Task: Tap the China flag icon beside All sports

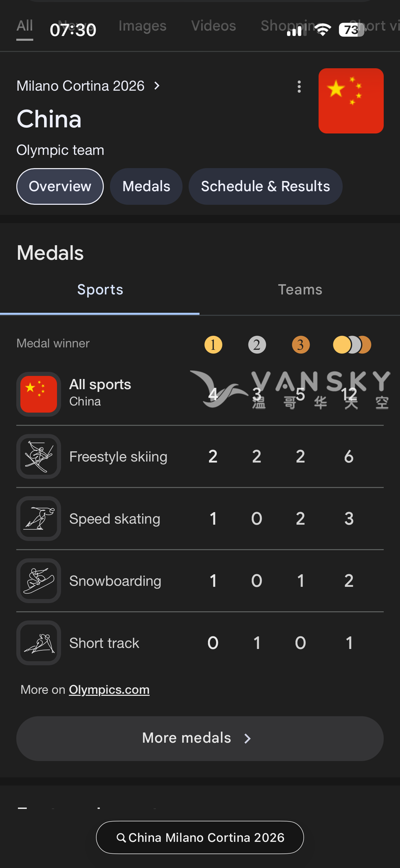Action: pyautogui.click(x=39, y=394)
